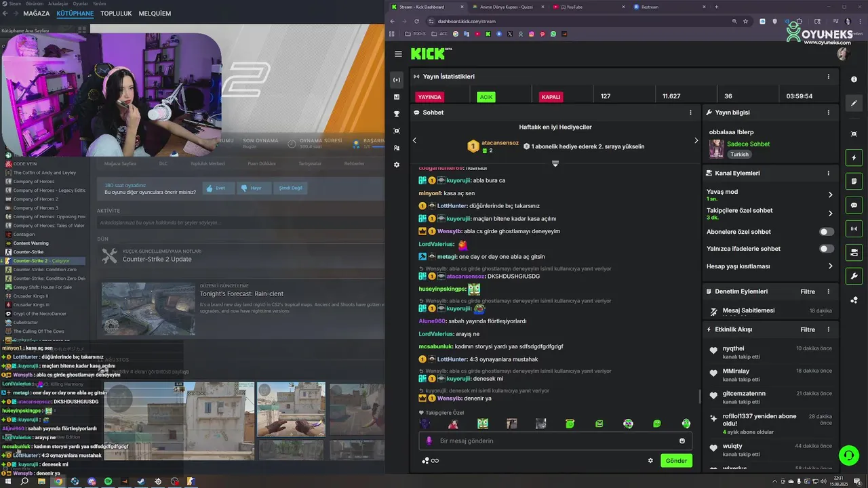Open Sohbet panel three-dot menu

[x=690, y=113]
